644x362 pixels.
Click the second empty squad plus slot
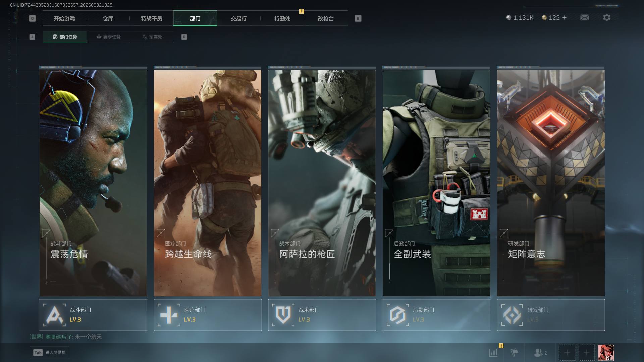click(x=586, y=353)
